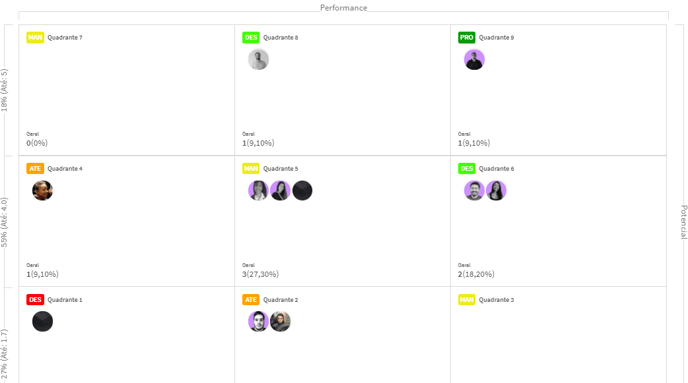The width and height of the screenshot is (688, 383).
Task: Click the green DES badge of Quadrante 6
Action: pos(466,168)
